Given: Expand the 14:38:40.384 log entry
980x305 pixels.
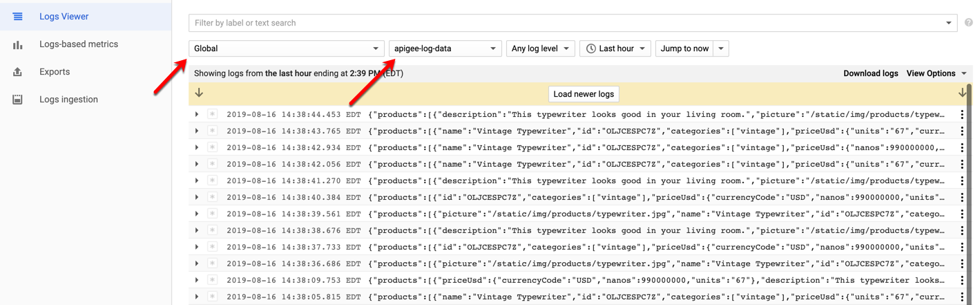Looking at the screenshot, I should pos(197,197).
